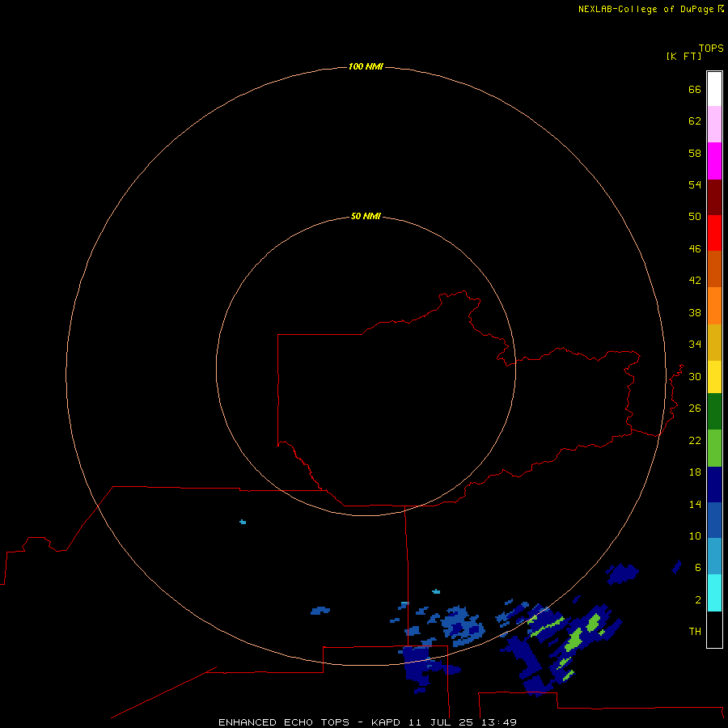Click the "54" legend value

[695, 184]
